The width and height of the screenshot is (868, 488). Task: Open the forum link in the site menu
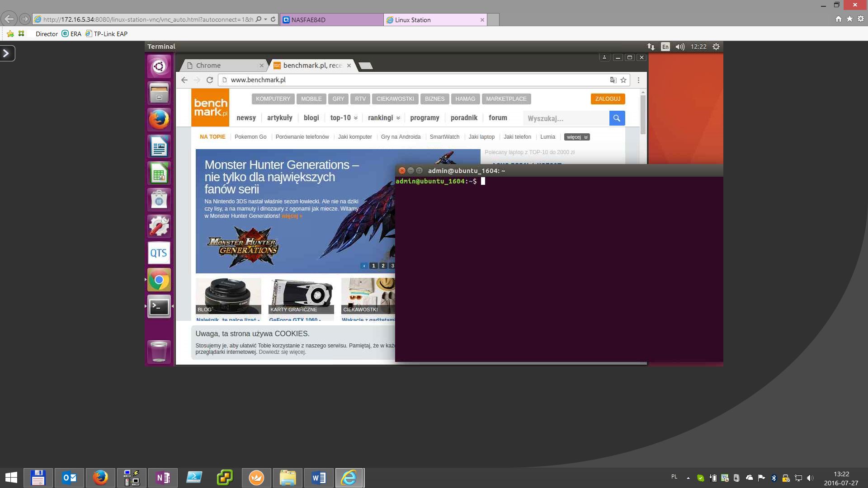(498, 118)
